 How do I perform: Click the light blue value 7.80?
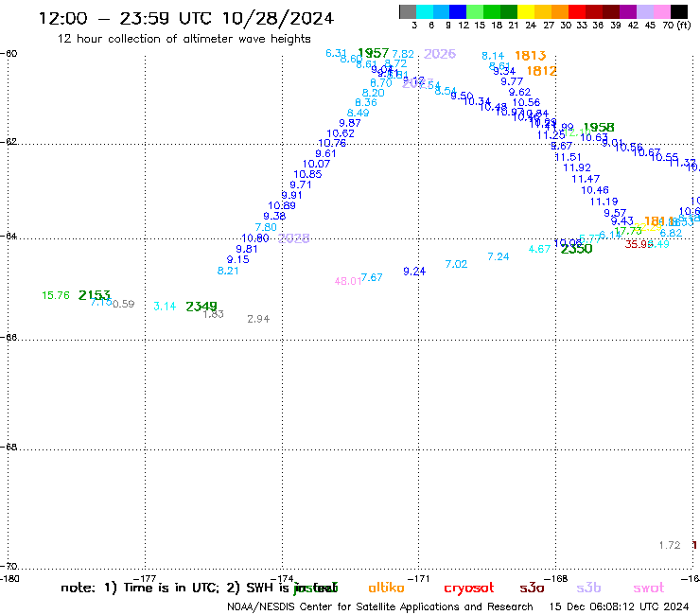(x=266, y=227)
